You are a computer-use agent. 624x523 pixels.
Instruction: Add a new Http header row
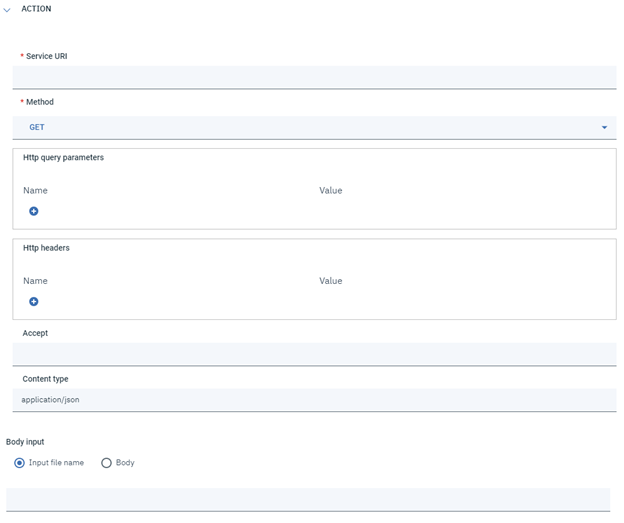tap(33, 301)
